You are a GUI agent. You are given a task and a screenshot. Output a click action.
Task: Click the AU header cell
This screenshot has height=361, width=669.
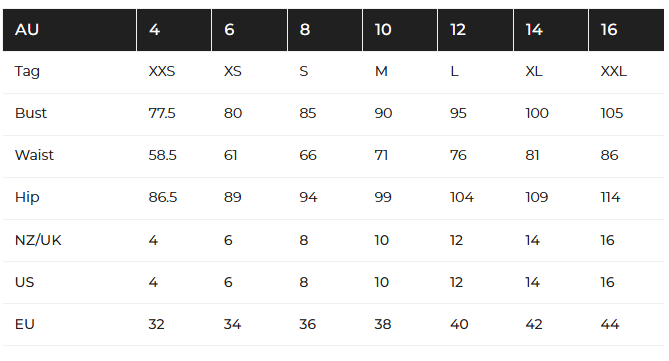(x=70, y=30)
